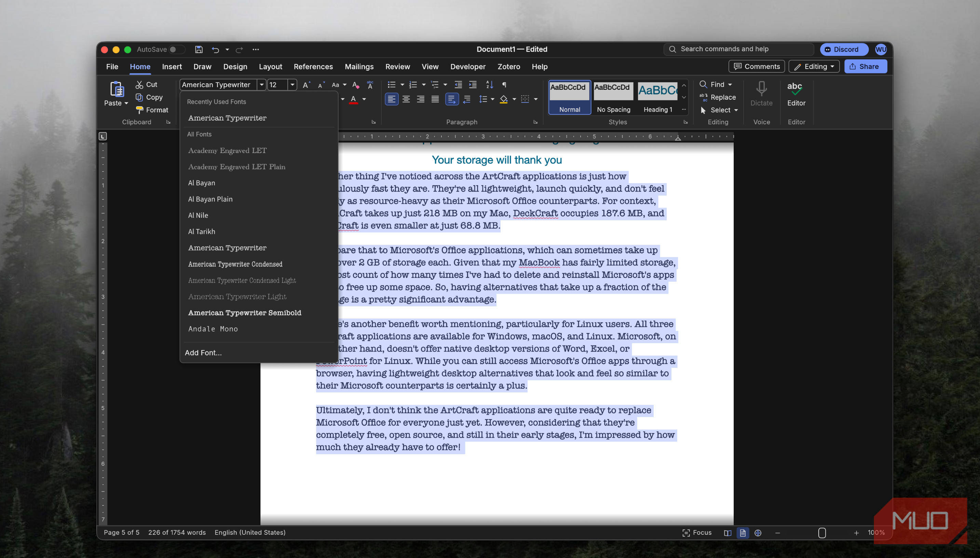
Task: Apply the No Spacing style
Action: coord(613,97)
